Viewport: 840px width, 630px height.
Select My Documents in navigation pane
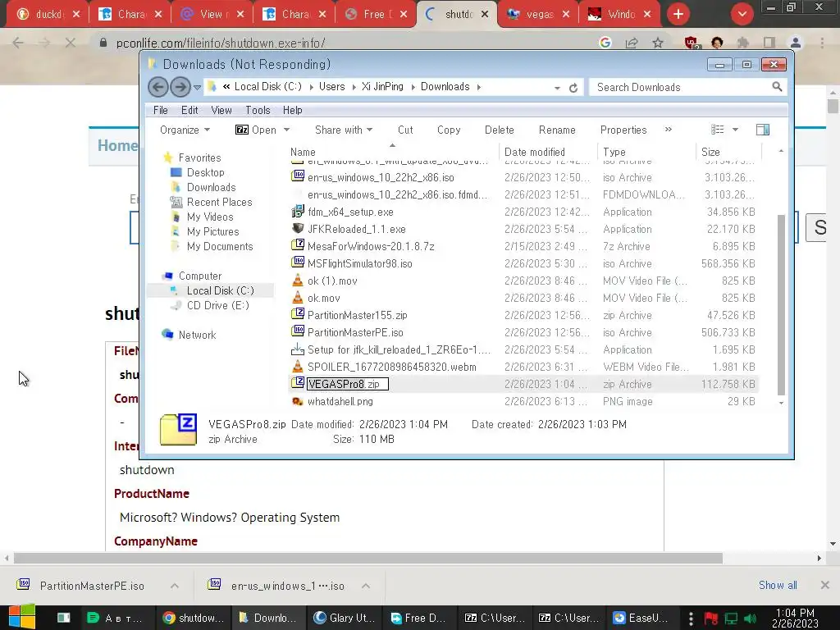[x=220, y=246]
